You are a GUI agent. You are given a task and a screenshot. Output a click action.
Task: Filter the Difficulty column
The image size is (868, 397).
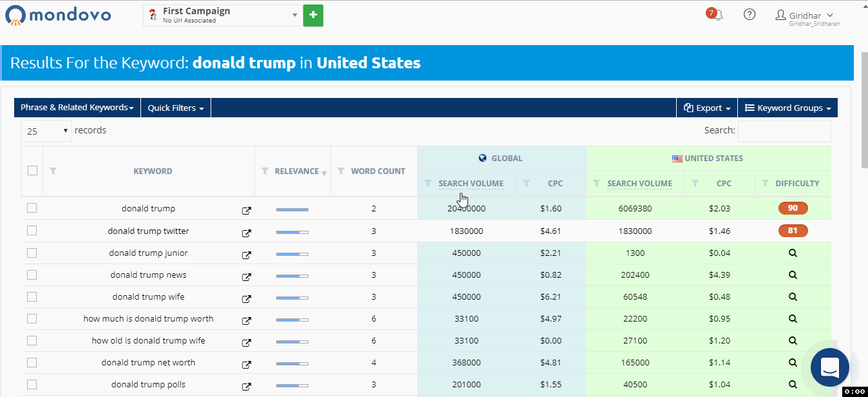(x=765, y=183)
